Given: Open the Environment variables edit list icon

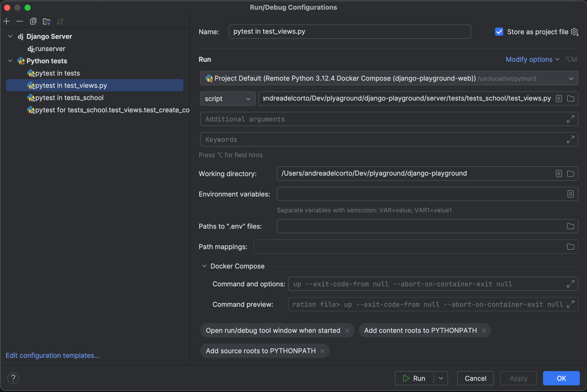Looking at the screenshot, I should 570,194.
